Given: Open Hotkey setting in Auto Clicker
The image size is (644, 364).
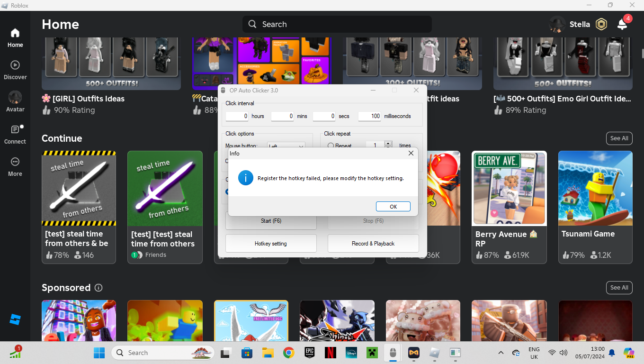Looking at the screenshot, I should point(271,244).
